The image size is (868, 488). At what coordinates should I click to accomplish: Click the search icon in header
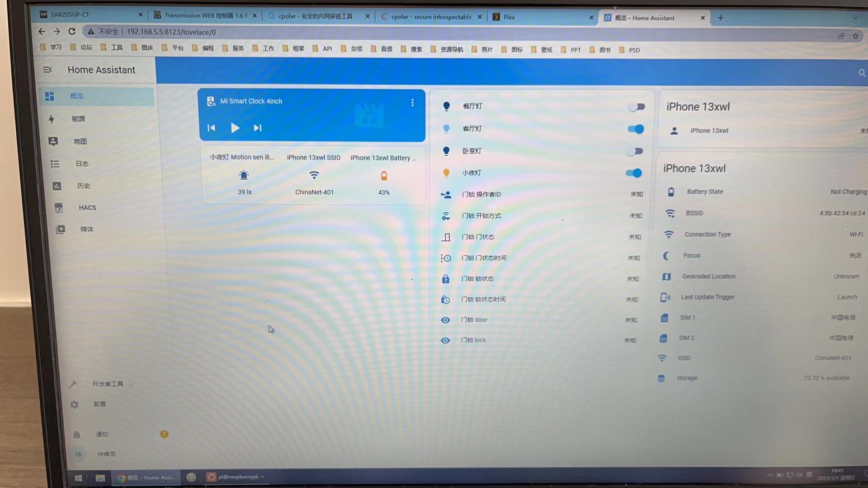pyautogui.click(x=862, y=73)
